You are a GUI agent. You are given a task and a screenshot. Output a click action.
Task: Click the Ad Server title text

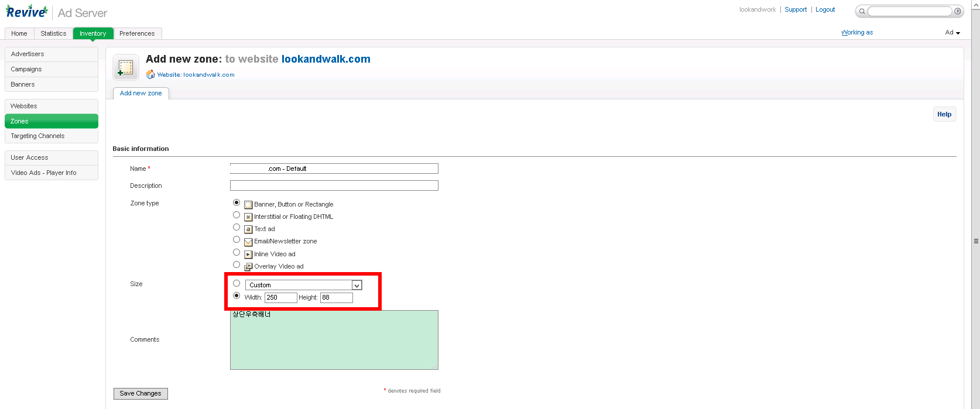click(x=83, y=13)
